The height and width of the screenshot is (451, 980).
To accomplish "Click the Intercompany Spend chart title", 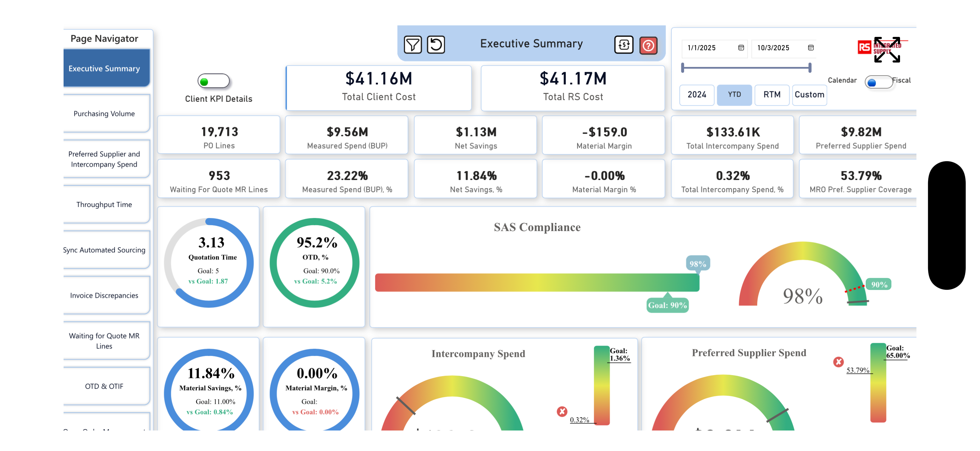I will pyautogui.click(x=478, y=354).
